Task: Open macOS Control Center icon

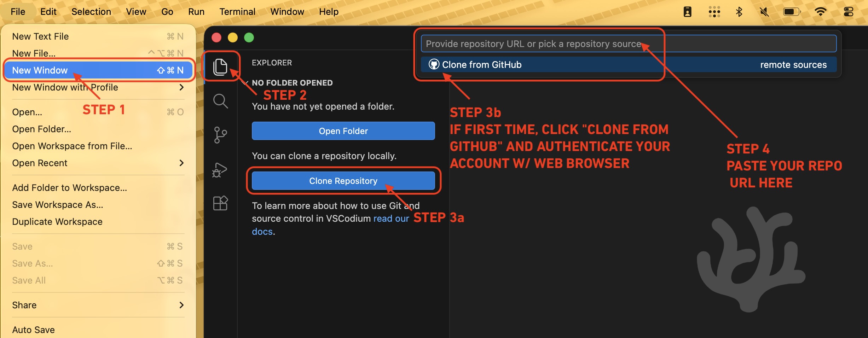Action: (848, 12)
